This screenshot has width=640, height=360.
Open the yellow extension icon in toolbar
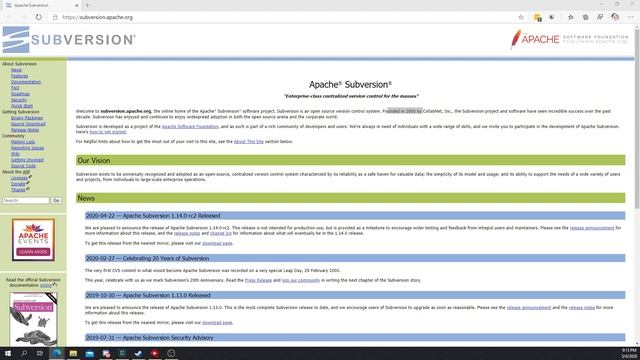point(538,17)
